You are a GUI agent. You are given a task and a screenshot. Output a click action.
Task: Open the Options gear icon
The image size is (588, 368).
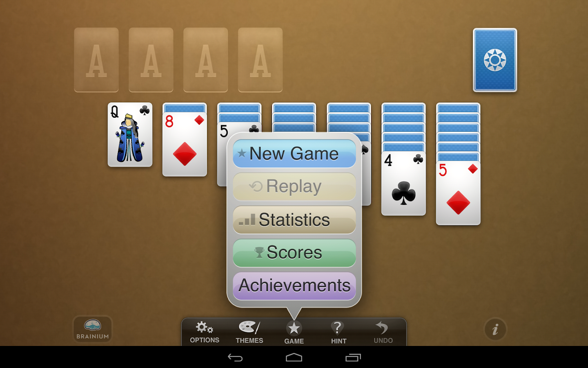click(x=204, y=328)
